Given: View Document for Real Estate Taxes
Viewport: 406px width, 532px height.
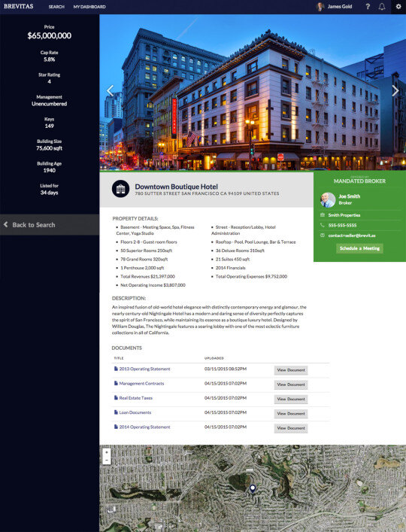Looking at the screenshot, I should pyautogui.click(x=291, y=400).
